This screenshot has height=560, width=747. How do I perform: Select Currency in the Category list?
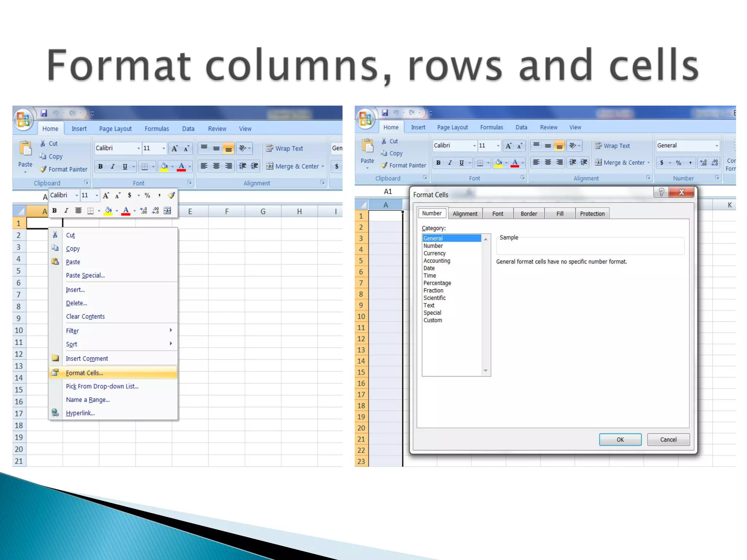434,253
